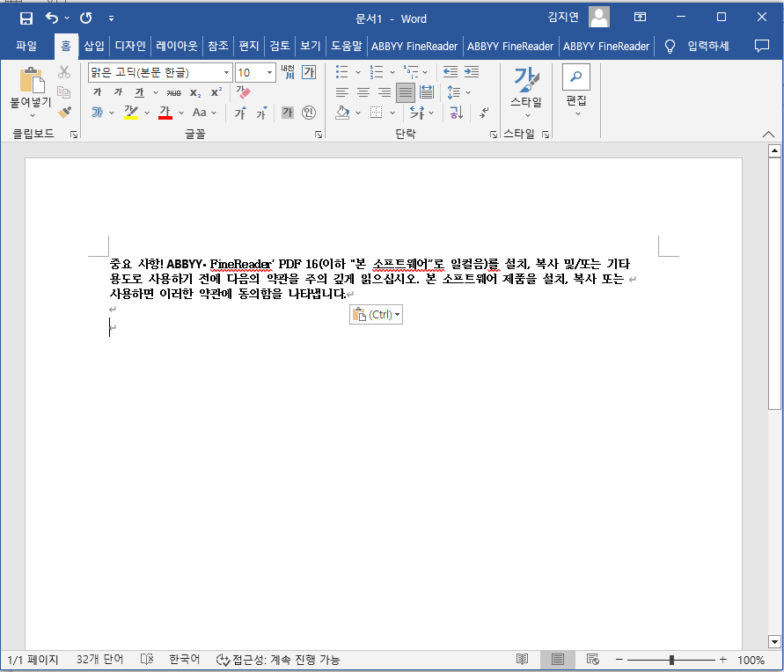The height and width of the screenshot is (672, 784).
Task: Switch to the 삽입 insert tab
Action: (94, 46)
